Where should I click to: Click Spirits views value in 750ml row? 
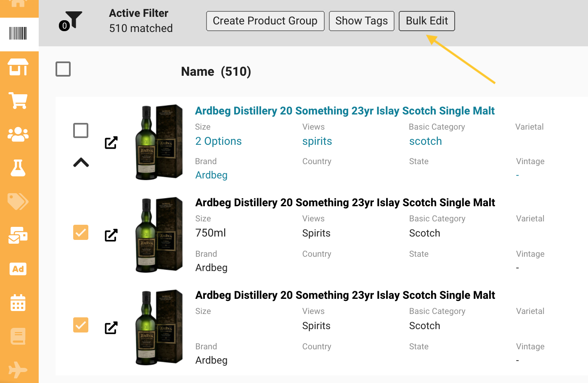click(316, 233)
